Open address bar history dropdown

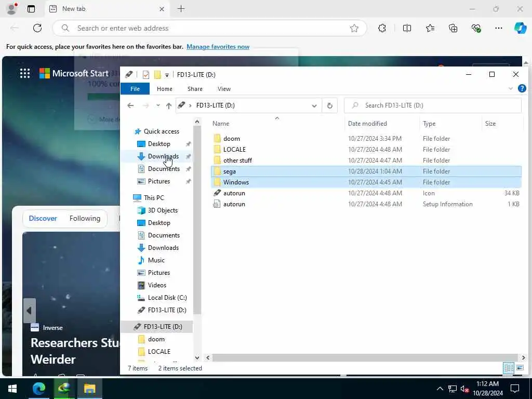[314, 106]
